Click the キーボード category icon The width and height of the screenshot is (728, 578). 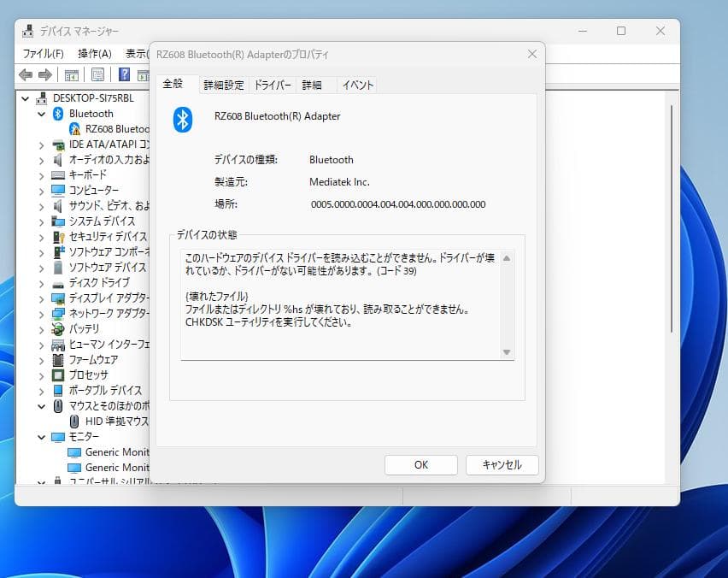(57, 174)
